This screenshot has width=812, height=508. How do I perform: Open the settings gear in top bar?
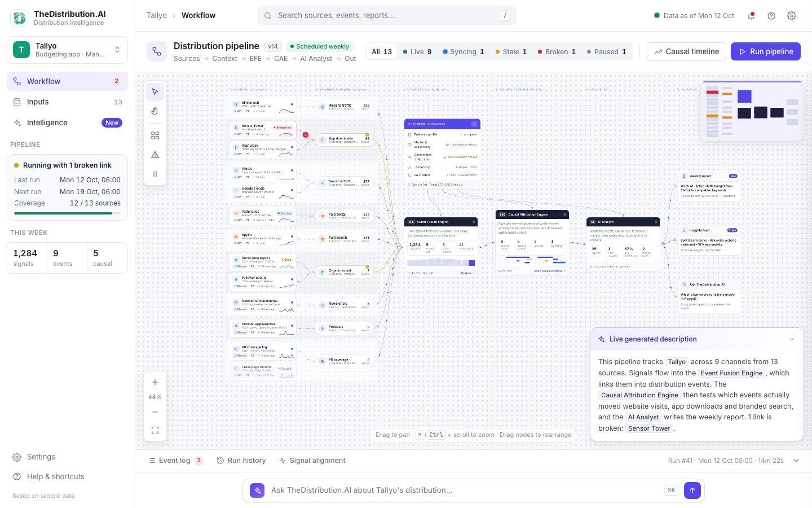pyautogui.click(x=792, y=16)
